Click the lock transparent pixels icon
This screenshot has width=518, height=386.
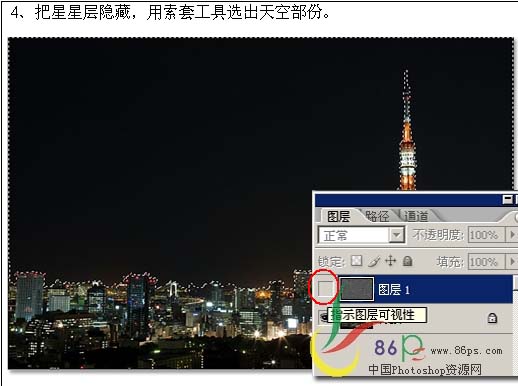356,261
